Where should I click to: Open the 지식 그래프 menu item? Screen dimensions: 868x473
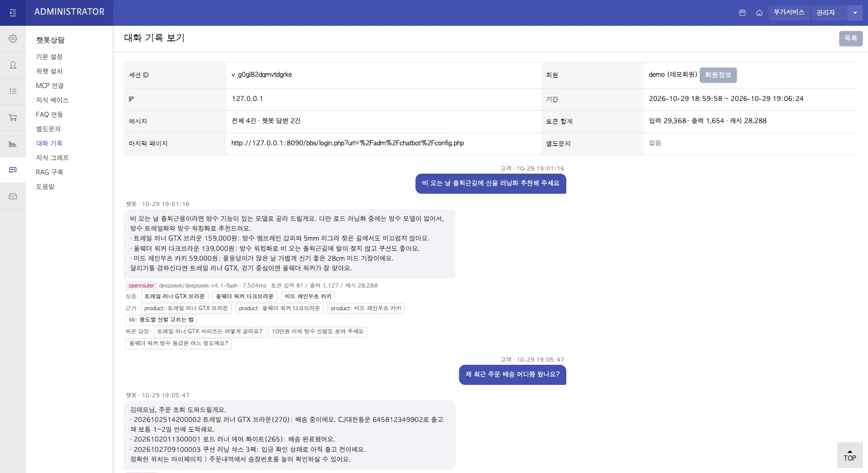coord(52,158)
